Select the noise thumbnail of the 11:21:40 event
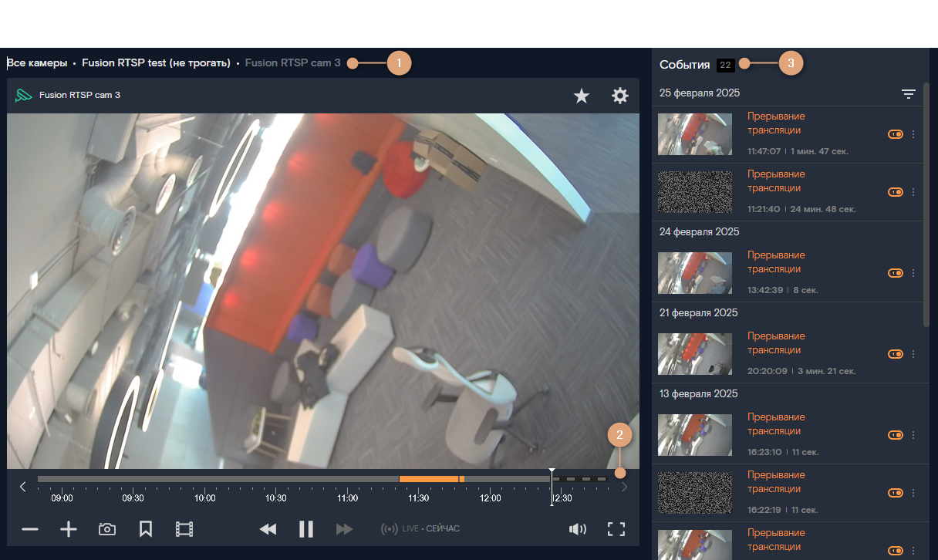Screen dimensions: 938x560 click(695, 192)
